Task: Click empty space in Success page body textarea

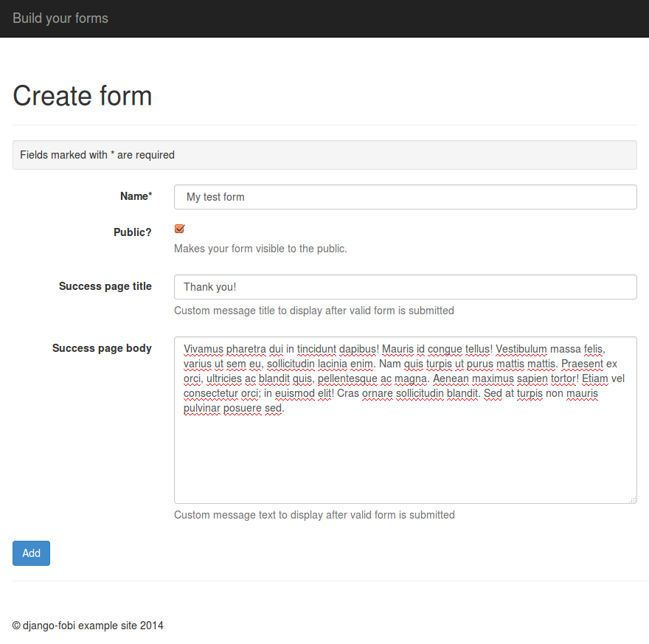Action: (x=405, y=457)
